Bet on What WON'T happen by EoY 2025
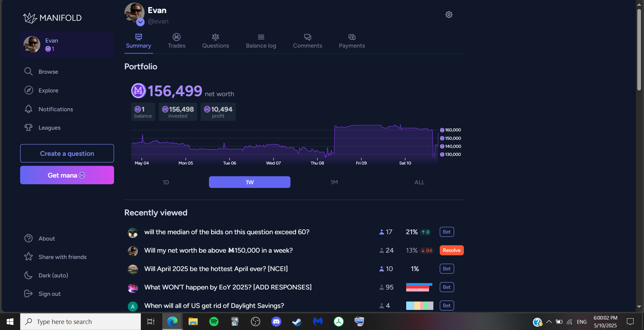The image size is (644, 330). coord(447,287)
